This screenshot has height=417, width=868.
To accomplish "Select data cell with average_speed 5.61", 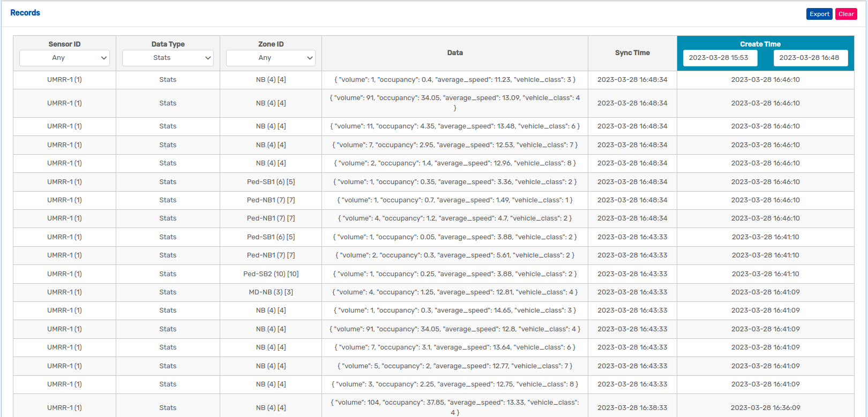I will click(455, 255).
